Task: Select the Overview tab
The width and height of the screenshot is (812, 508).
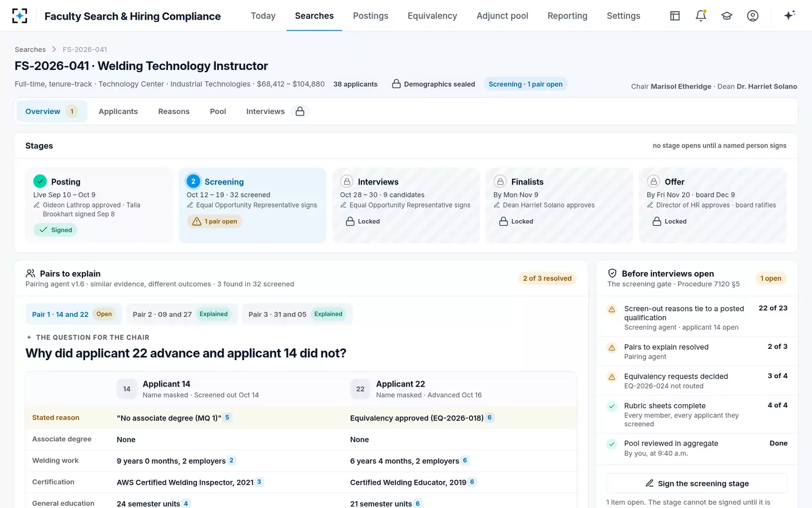Action: (52, 111)
